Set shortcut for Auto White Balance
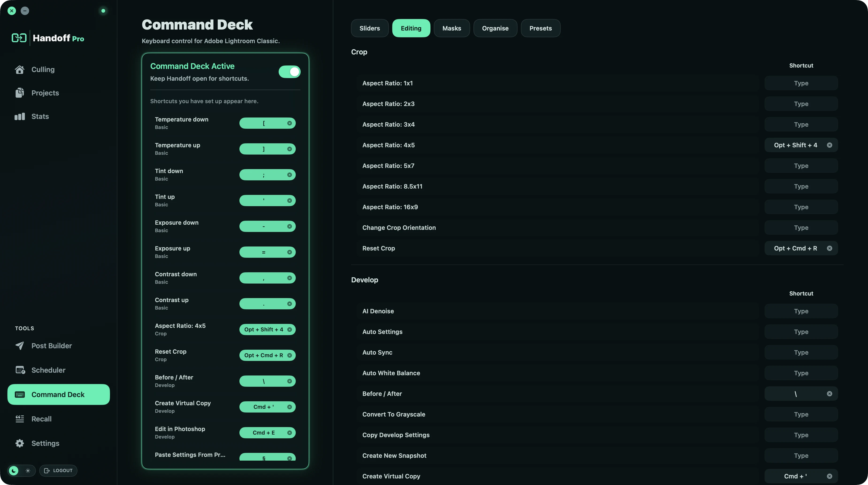 point(801,373)
